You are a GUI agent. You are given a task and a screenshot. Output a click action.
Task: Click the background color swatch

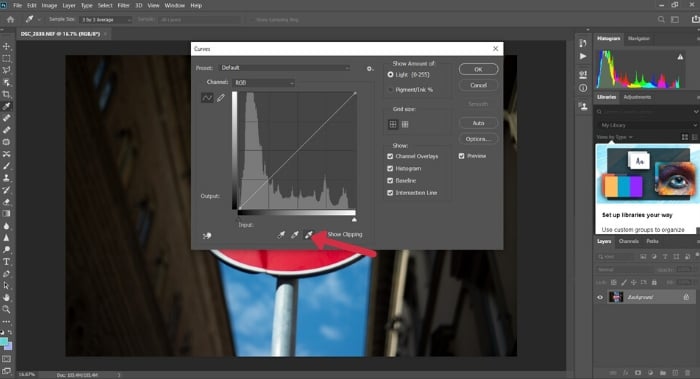8,346
